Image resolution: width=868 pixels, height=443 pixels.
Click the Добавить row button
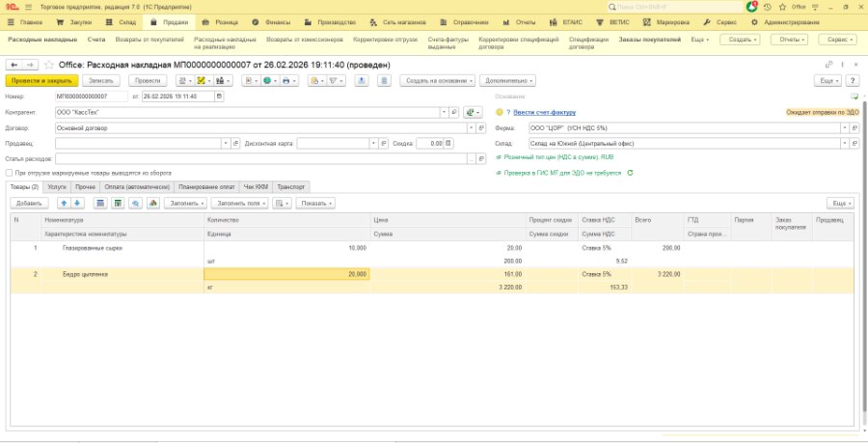point(29,204)
